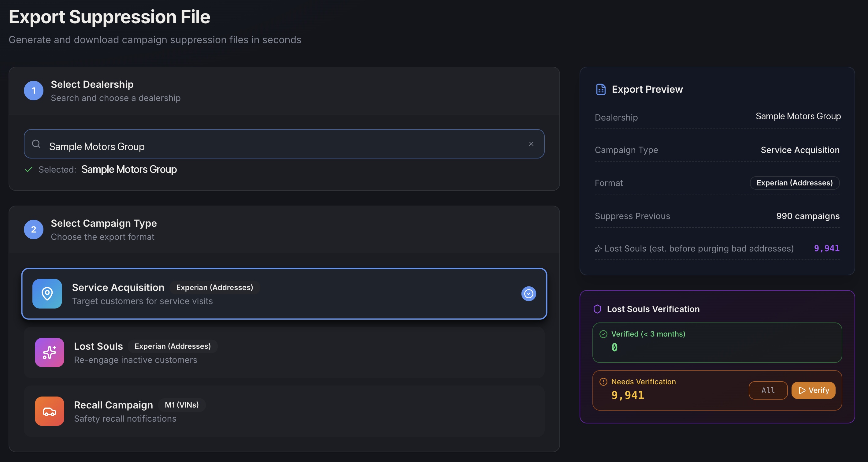Click the Needs Verification warning icon

[x=603, y=382]
